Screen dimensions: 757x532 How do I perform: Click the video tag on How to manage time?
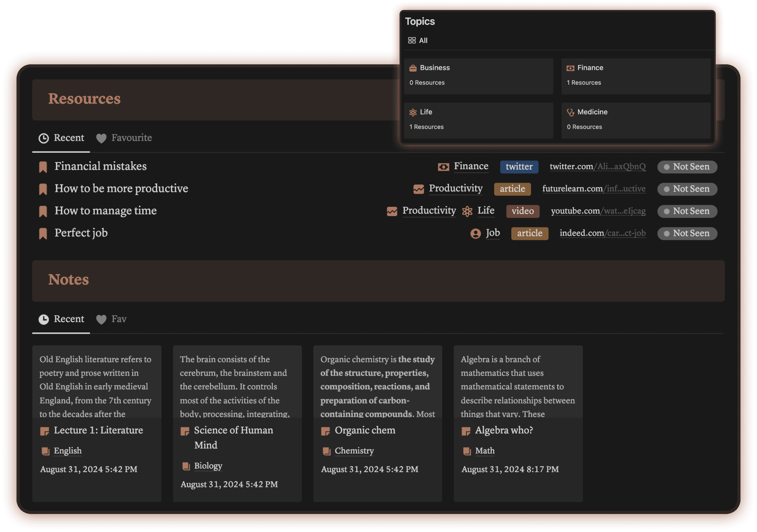click(x=523, y=211)
